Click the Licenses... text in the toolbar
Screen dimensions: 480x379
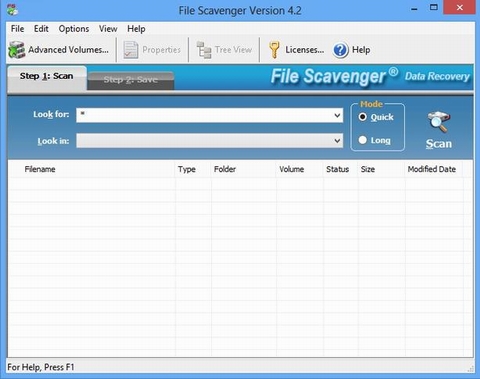(305, 50)
